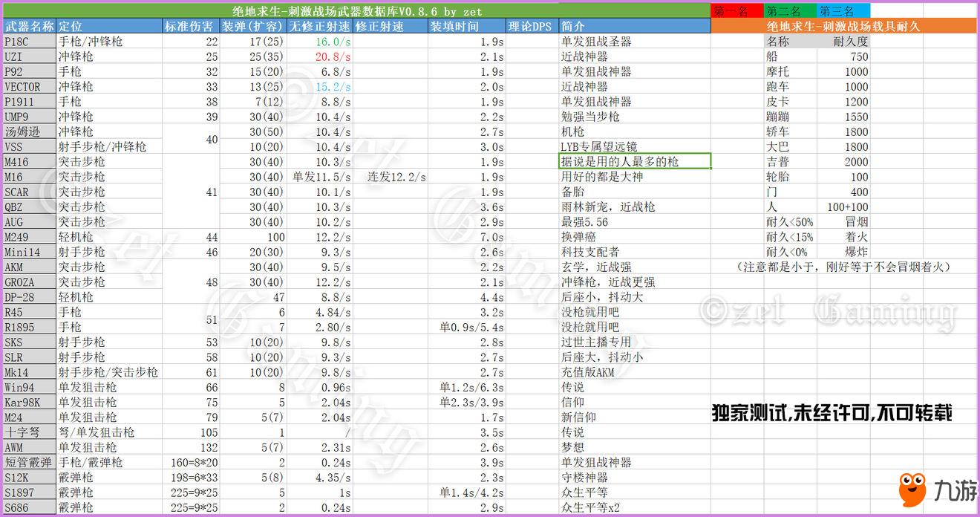
Task: Click the Kar98K weapon name cell
Action: tap(29, 402)
